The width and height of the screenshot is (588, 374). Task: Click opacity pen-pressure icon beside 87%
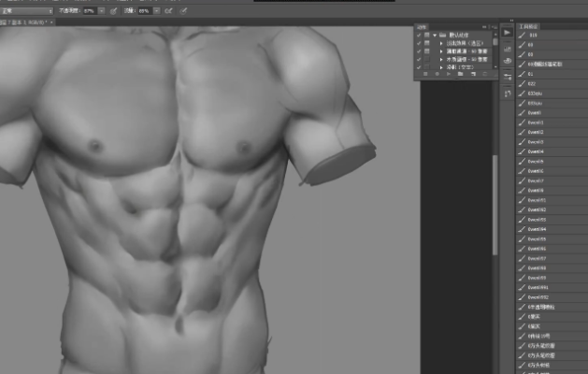tap(113, 11)
